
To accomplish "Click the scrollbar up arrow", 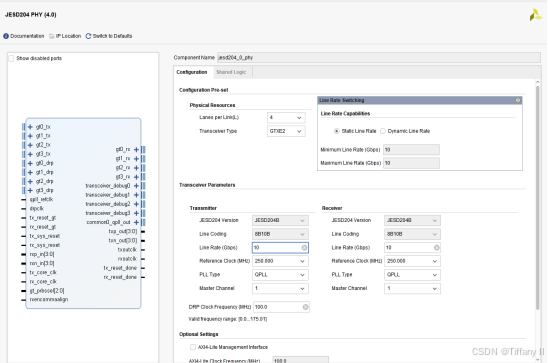I will tap(538, 82).
